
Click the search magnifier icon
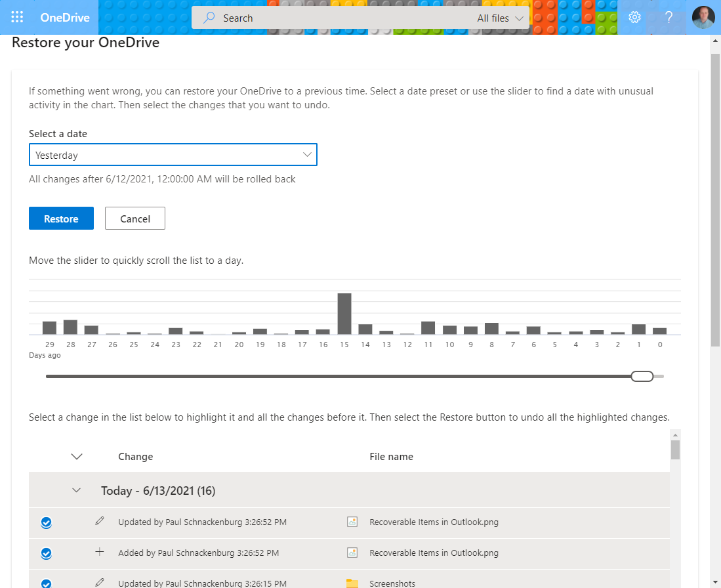(209, 18)
